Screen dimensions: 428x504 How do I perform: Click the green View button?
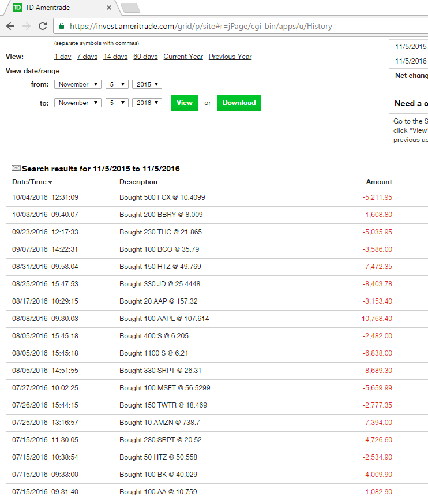coord(185,103)
